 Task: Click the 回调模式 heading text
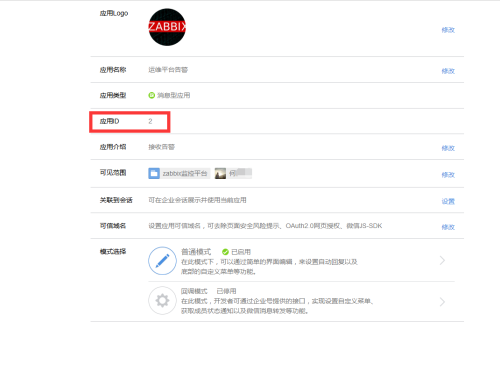(x=194, y=291)
